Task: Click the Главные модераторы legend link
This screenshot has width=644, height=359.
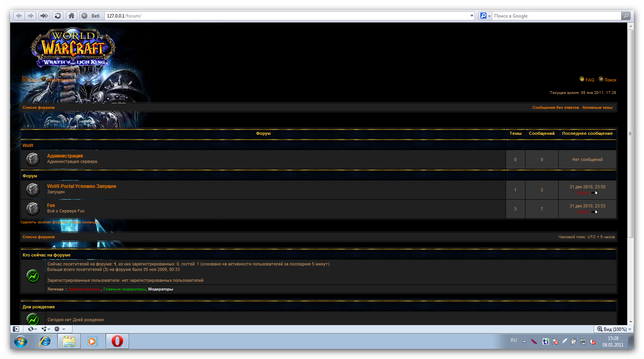Action: click(x=125, y=289)
